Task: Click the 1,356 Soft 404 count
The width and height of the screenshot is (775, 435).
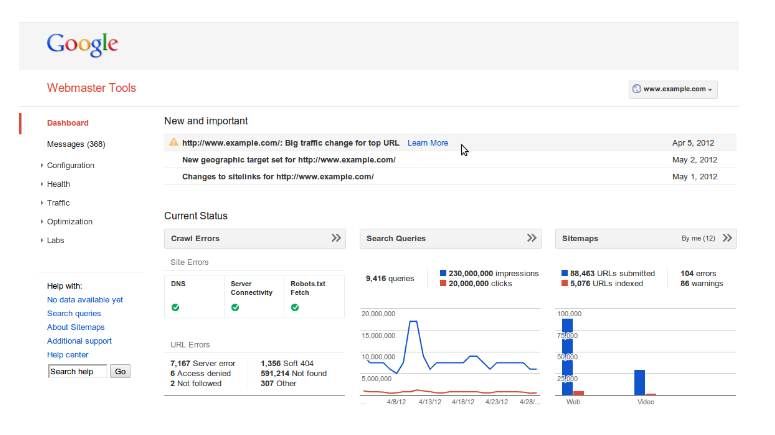Action: (x=287, y=363)
